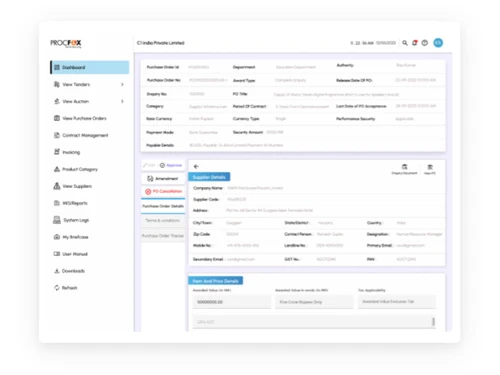Click the Supplier Details section header
The height and width of the screenshot is (375, 500).
[209, 177]
